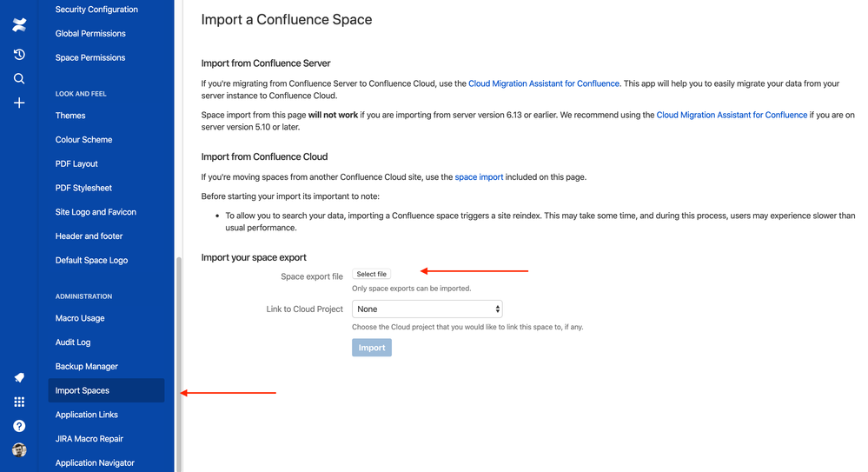The width and height of the screenshot is (868, 472).
Task: Click the 'Import a Confluence Space' heading
Action: click(286, 19)
